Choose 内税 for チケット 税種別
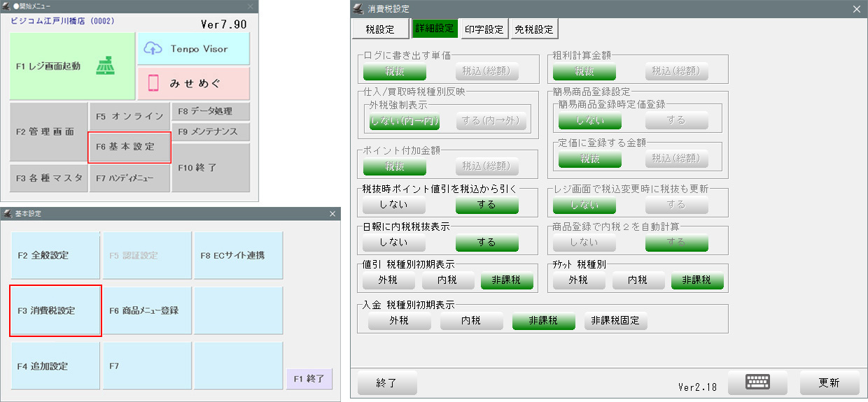Image resolution: width=868 pixels, height=402 pixels. point(638,280)
